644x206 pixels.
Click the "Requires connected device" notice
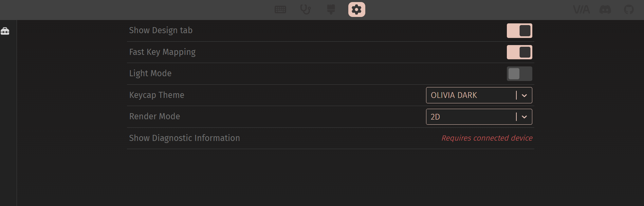pos(487,138)
